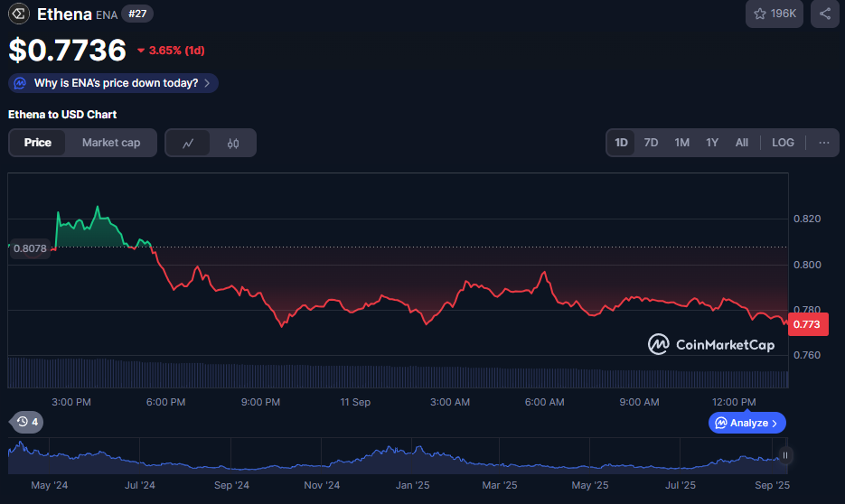Click the 0.760 y-axis label
This screenshot has height=504, width=845.
coord(807,355)
